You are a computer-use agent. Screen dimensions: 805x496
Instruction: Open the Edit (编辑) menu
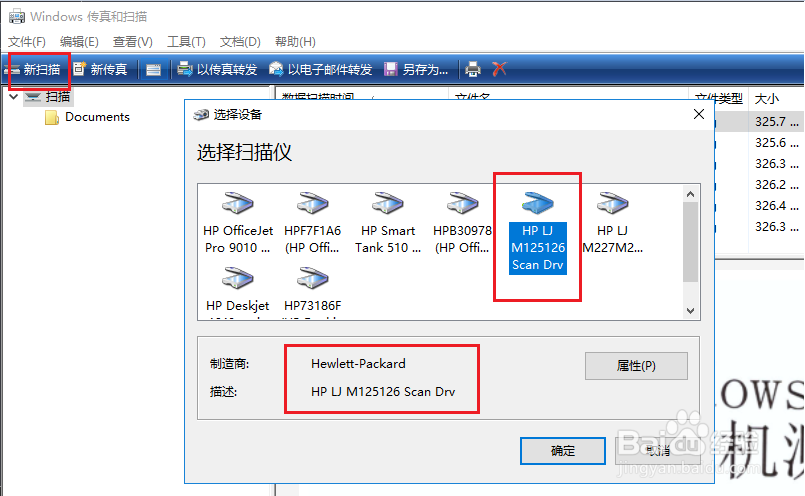(79, 42)
